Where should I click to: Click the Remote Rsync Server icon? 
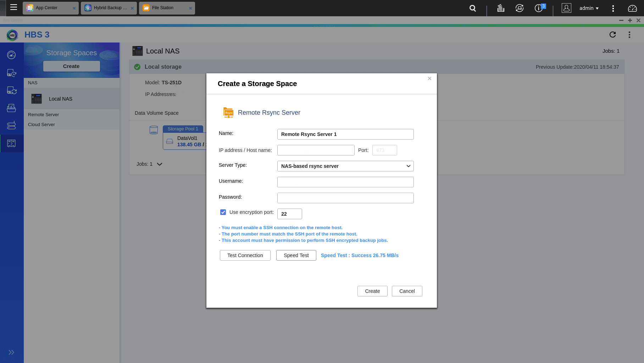click(x=228, y=113)
